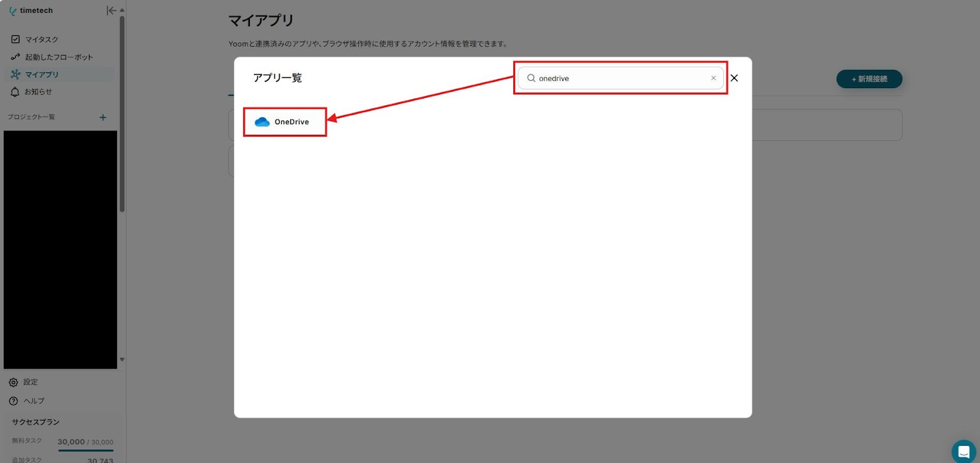980x463 pixels.
Task: Click the timetech logo icon
Action: 13,11
